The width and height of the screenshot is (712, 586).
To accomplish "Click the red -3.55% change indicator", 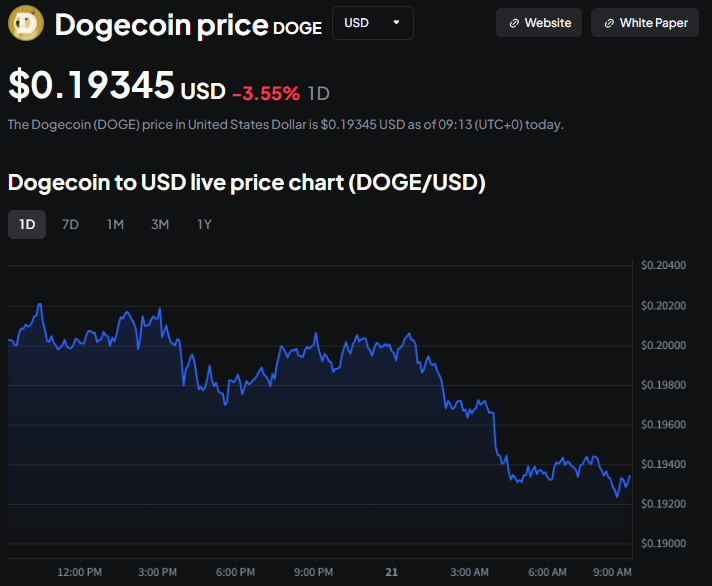I will tap(266, 93).
